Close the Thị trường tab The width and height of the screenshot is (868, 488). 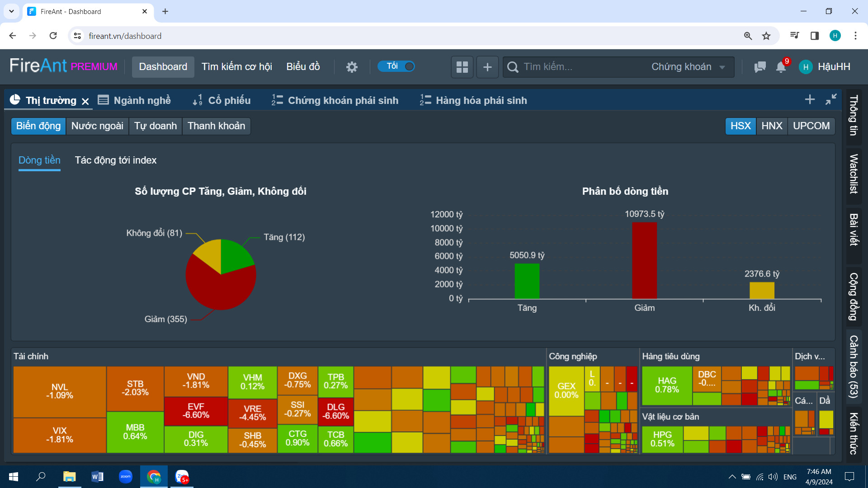click(85, 101)
